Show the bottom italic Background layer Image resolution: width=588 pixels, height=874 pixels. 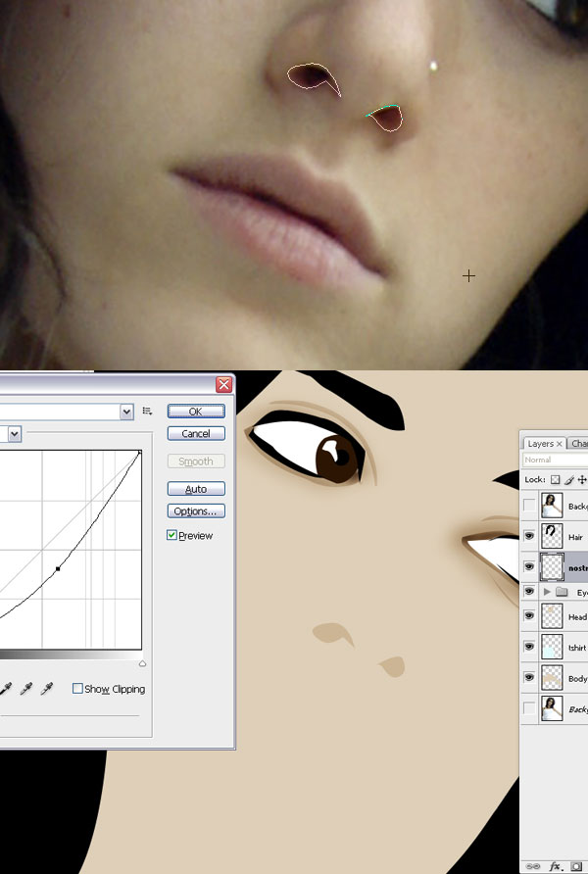click(529, 708)
